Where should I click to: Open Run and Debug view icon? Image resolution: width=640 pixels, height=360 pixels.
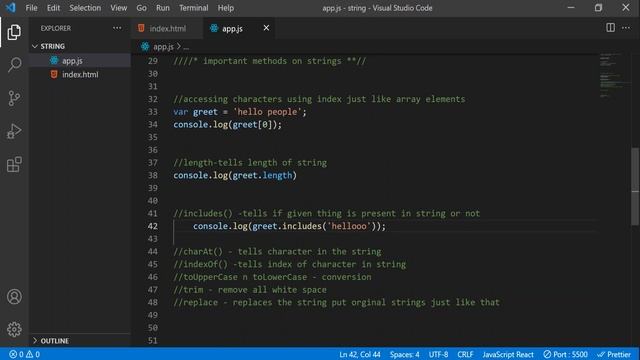(x=14, y=131)
